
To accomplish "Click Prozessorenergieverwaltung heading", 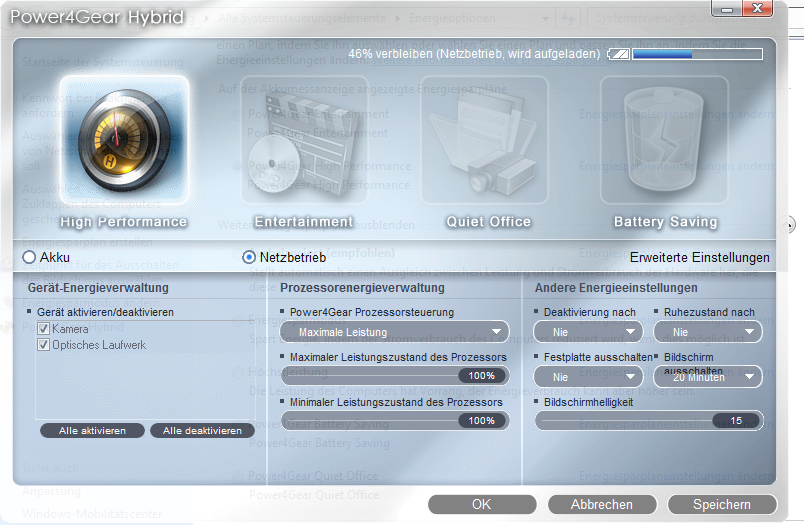I will [x=362, y=288].
